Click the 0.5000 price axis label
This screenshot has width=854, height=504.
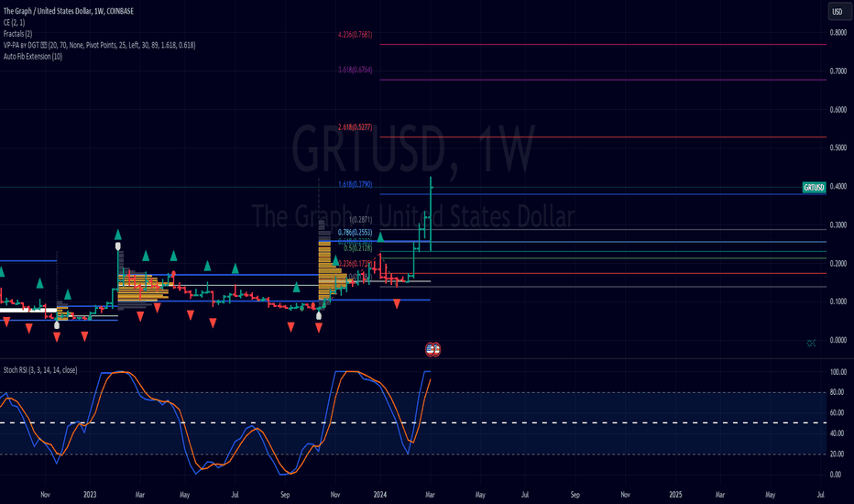(838, 148)
